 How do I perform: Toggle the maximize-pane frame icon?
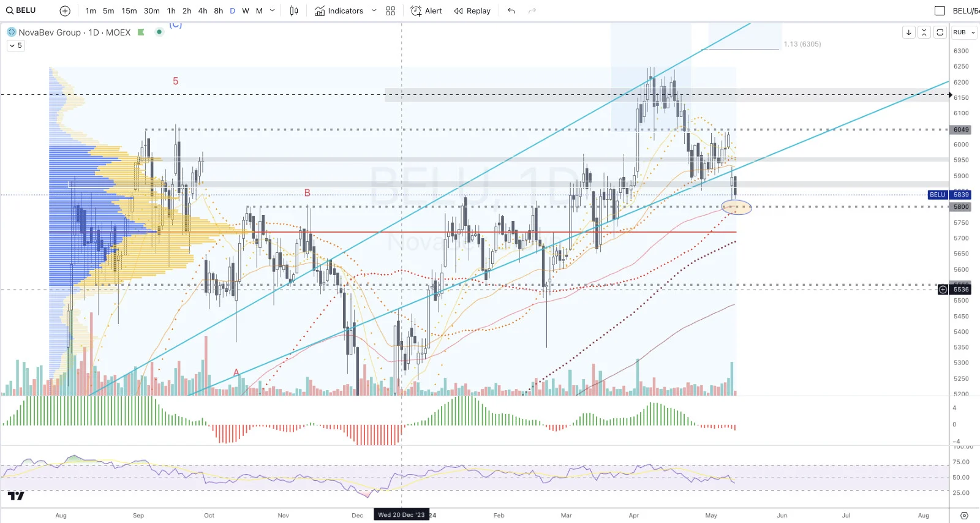click(940, 32)
